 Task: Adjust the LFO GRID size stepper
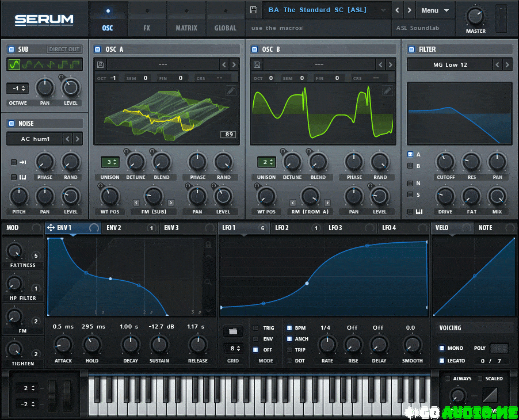point(234,349)
